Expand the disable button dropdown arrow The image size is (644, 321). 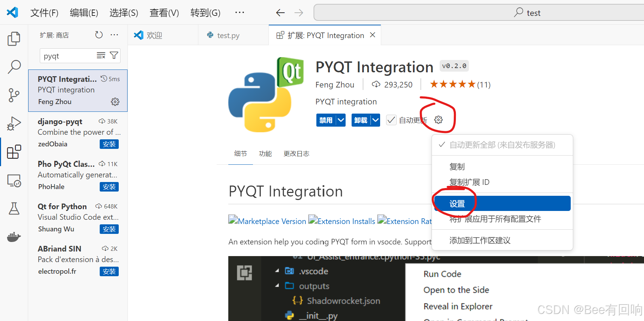point(341,120)
